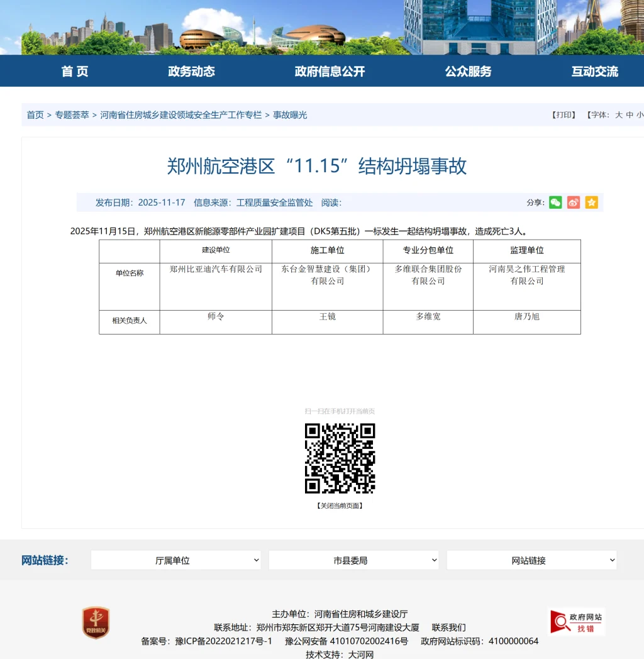
Task: Open the 厅属单位 dropdown
Action: coord(175,560)
